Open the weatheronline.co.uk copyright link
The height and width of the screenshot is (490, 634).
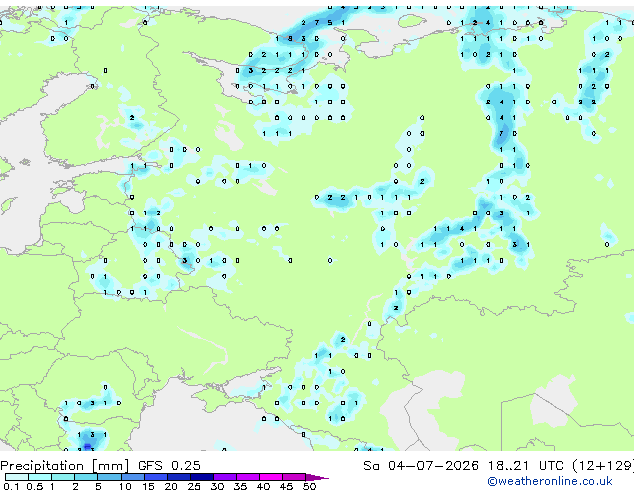[550, 481]
